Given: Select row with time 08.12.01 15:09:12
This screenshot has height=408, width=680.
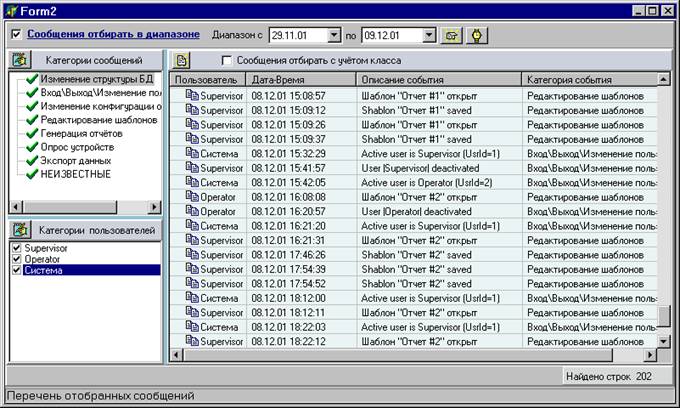Looking at the screenshot, I should (414, 110).
